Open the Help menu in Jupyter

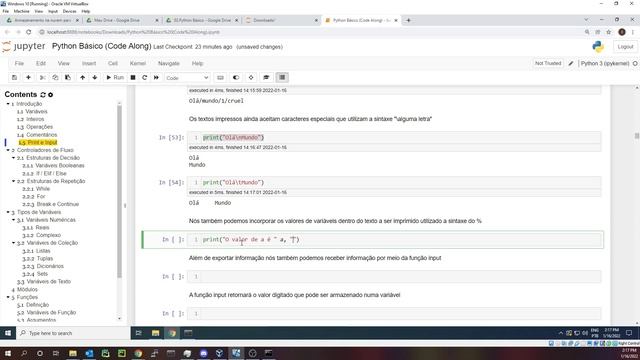click(198, 64)
